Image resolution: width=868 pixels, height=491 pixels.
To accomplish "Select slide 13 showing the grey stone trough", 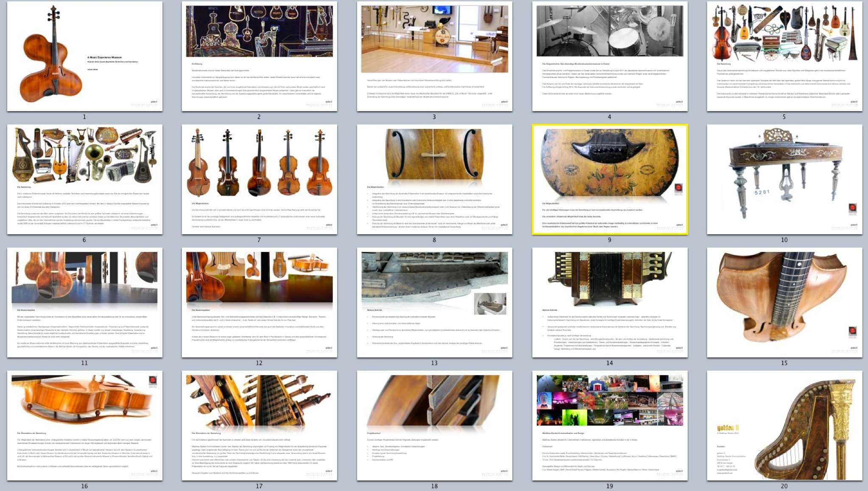I will 434,302.
